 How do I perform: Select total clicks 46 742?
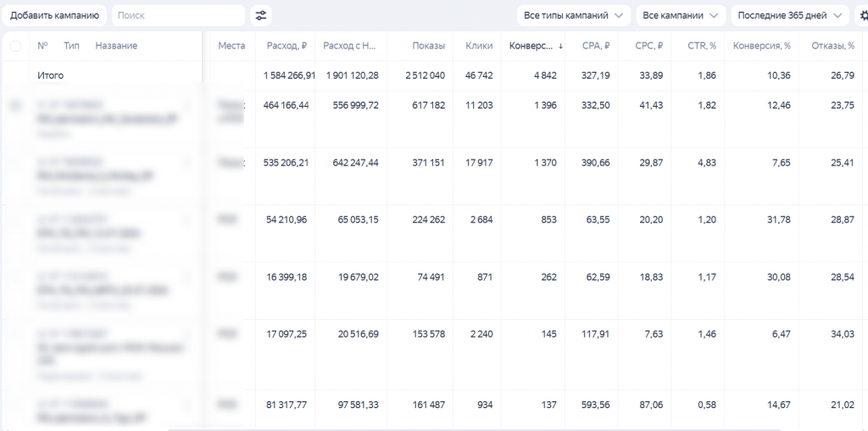(479, 76)
